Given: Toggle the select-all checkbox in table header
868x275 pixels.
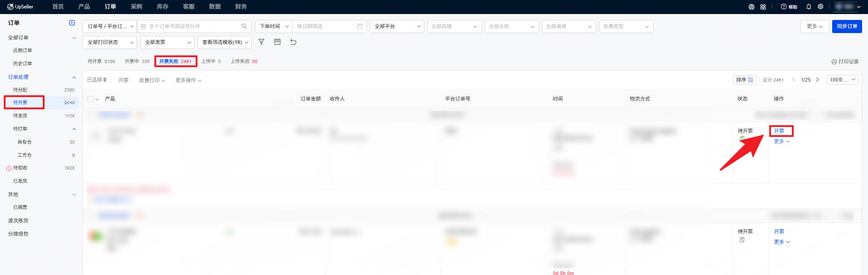Looking at the screenshot, I should click(91, 99).
